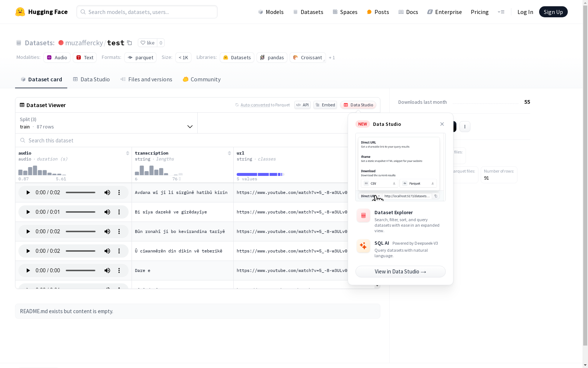
Task: Filter by the Audio modality tag
Action: point(57,57)
